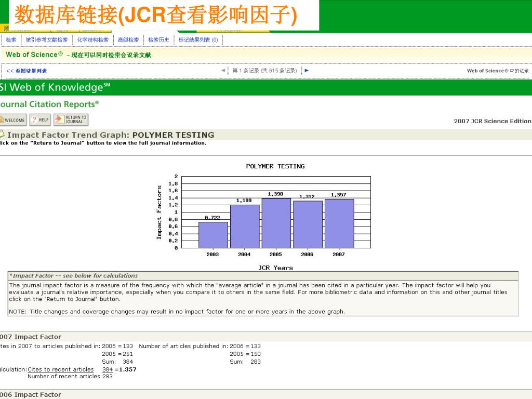Click the HELP button
Image resolution: width=532 pixels, height=399 pixels.
tap(40, 120)
